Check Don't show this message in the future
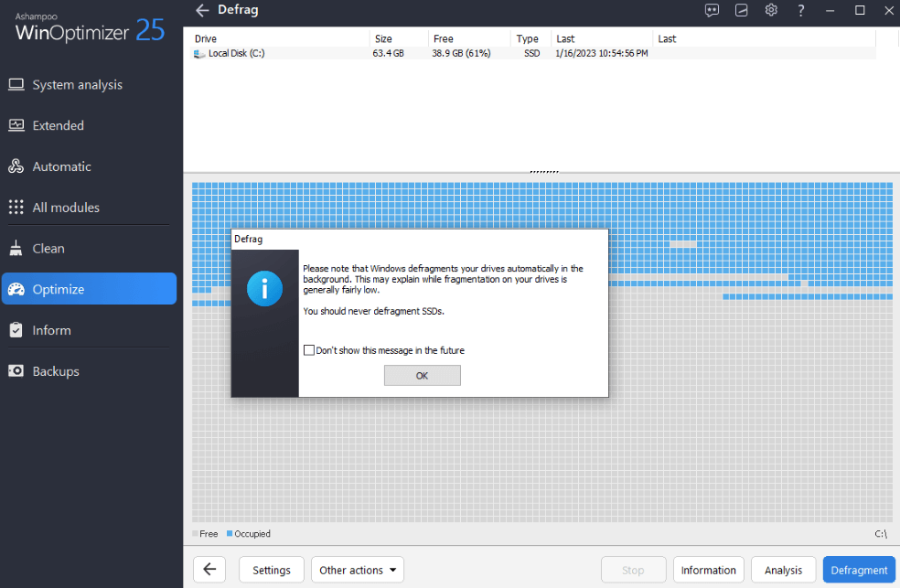This screenshot has width=900, height=588. [x=309, y=350]
